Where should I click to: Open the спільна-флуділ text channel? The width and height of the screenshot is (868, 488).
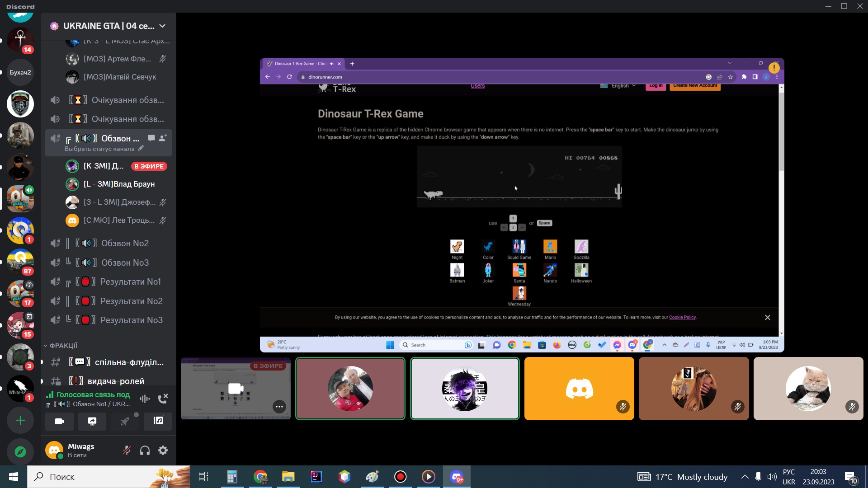click(108, 362)
